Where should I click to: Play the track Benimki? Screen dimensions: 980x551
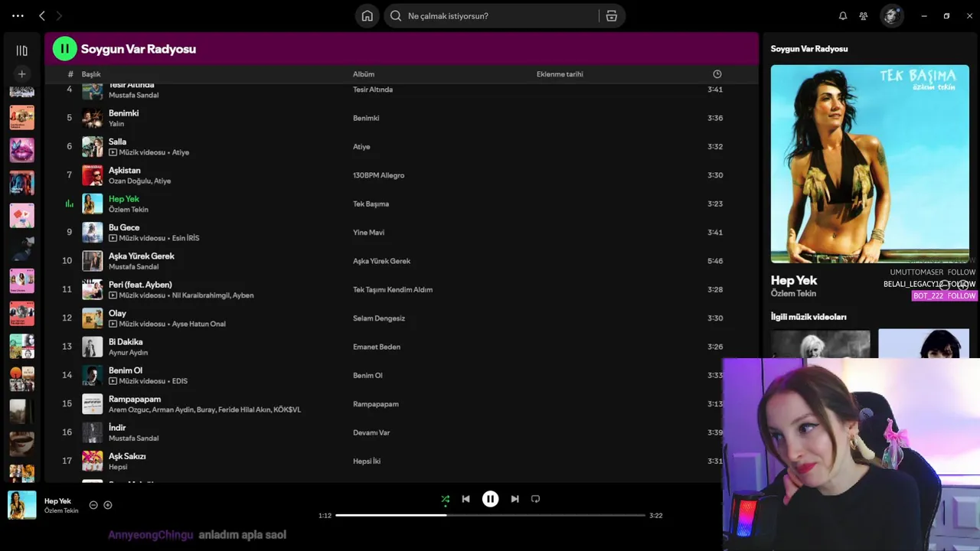point(124,113)
